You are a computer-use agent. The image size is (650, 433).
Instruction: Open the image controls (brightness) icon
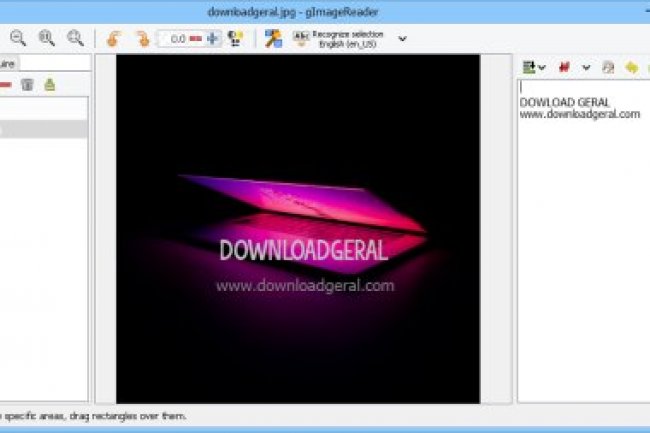pos(235,39)
